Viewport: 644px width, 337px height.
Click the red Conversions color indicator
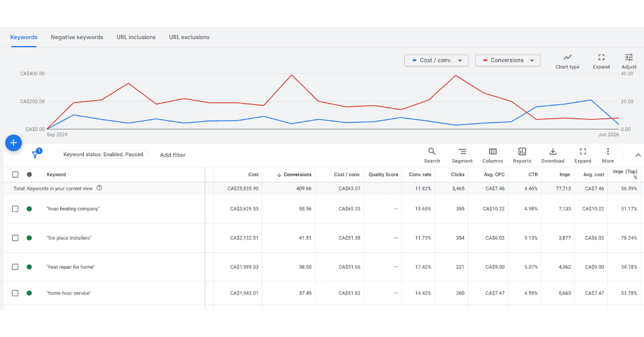pos(485,60)
